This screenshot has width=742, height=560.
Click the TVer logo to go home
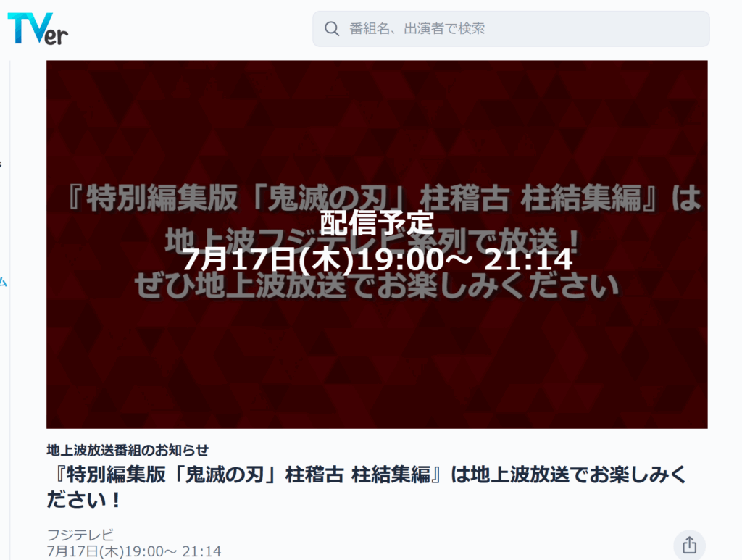[x=38, y=29]
